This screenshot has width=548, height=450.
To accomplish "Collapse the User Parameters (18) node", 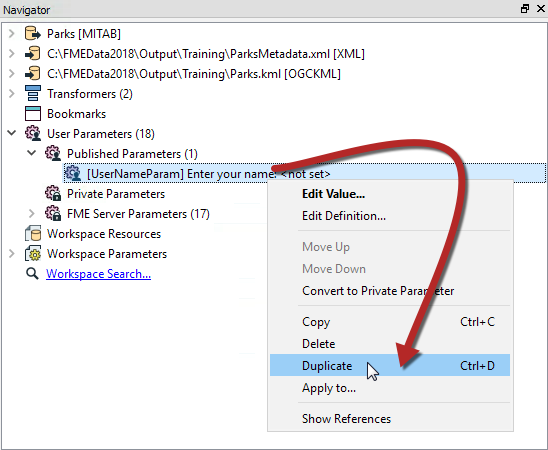I will click(x=12, y=133).
